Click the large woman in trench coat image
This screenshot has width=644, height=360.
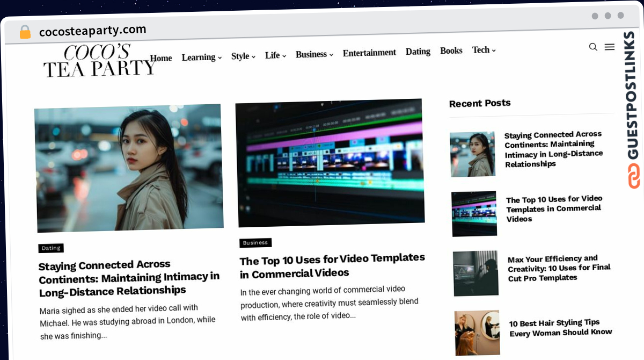129,168
